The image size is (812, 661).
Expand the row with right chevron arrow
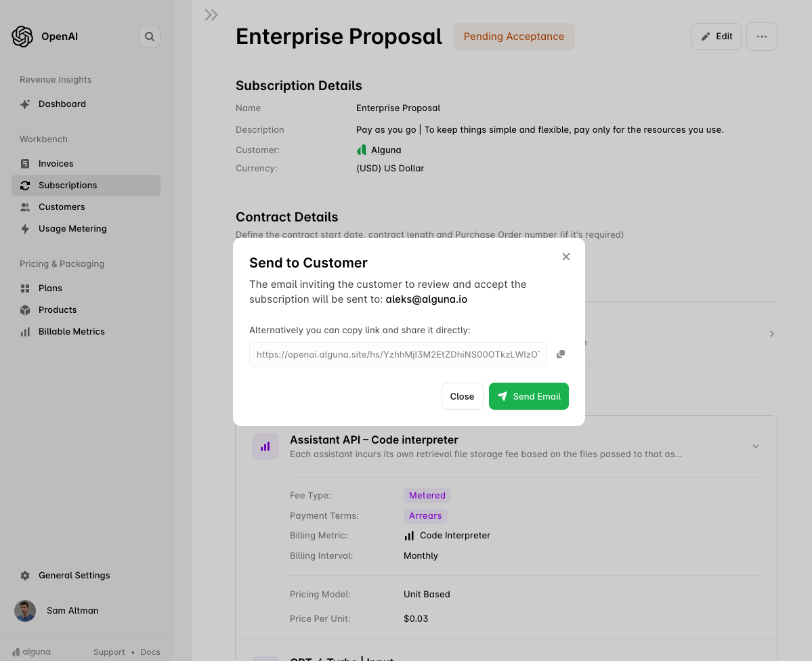(771, 334)
